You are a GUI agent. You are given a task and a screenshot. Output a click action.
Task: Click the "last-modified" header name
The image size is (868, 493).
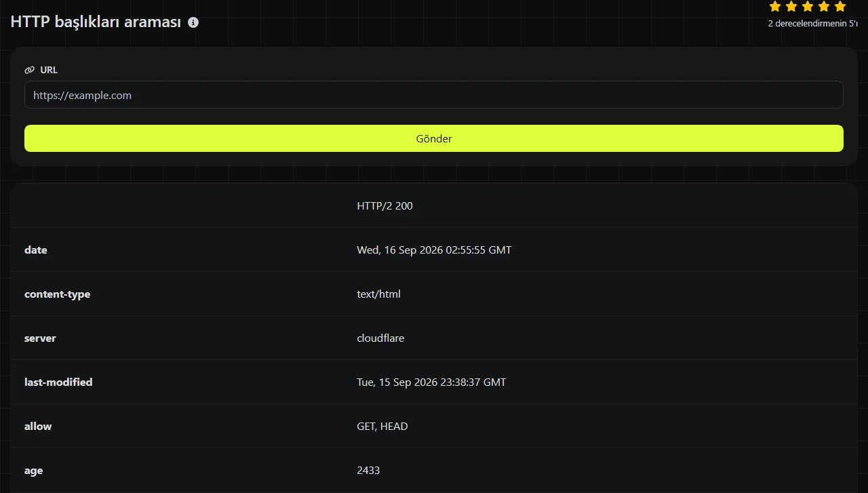(x=58, y=382)
